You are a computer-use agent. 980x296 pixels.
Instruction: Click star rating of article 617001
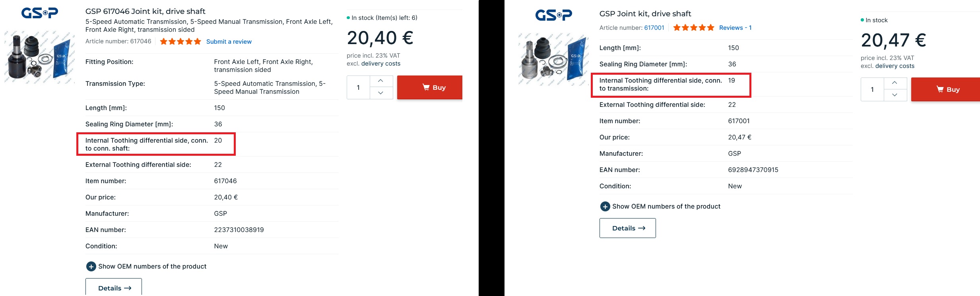click(x=694, y=28)
